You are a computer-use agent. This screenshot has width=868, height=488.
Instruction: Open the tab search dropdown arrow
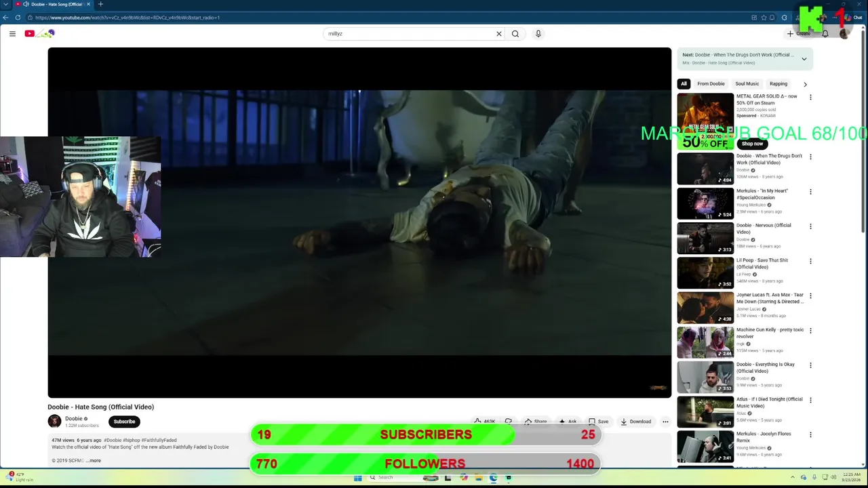click(5, 4)
